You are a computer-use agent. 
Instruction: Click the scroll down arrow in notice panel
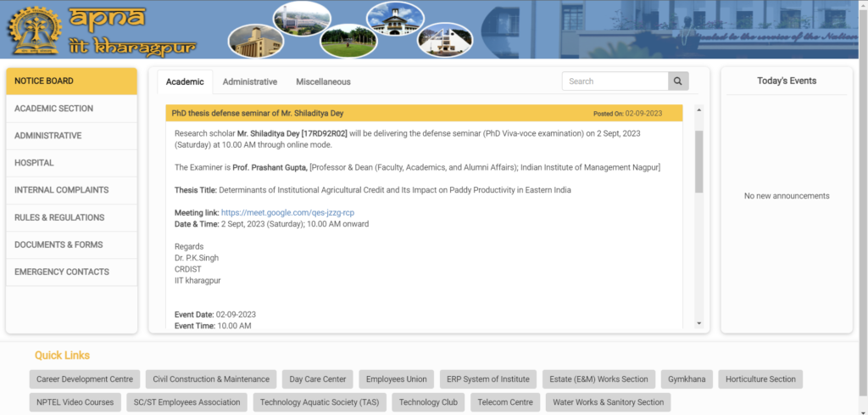click(698, 323)
